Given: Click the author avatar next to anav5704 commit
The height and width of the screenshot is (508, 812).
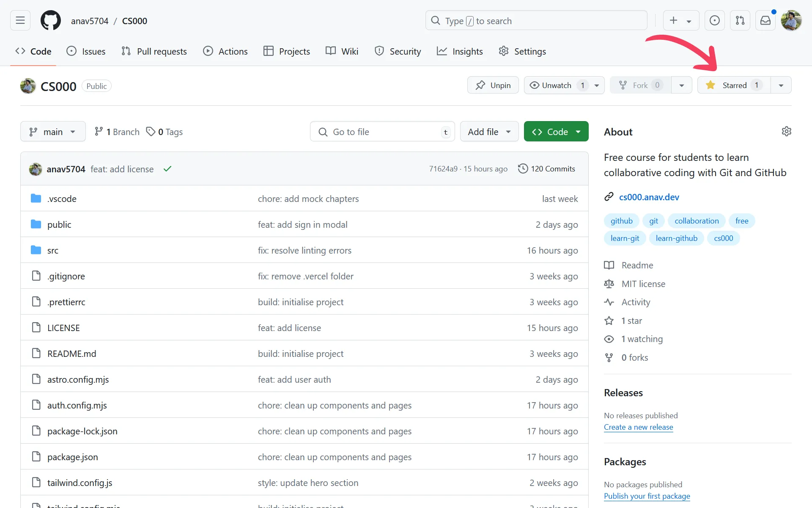Looking at the screenshot, I should (x=36, y=169).
